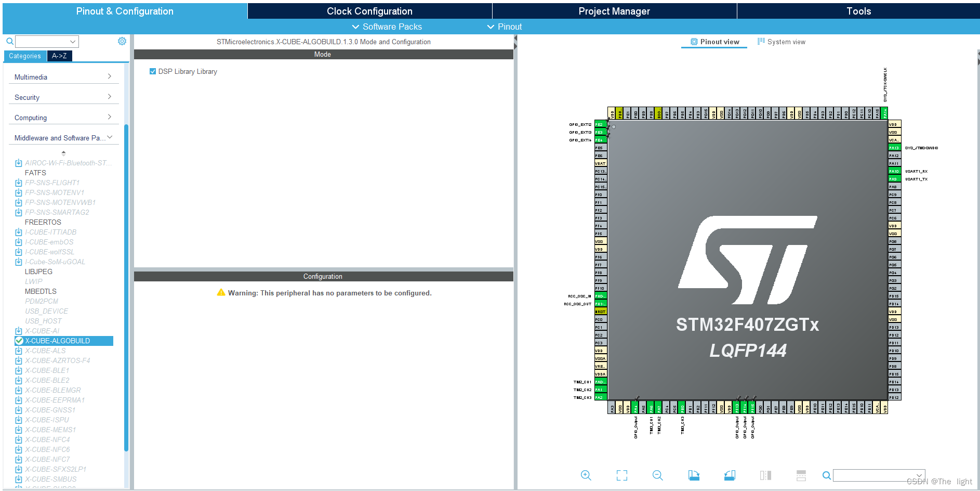Open the Software Packs dropdown
The width and height of the screenshot is (980, 491).
click(x=387, y=27)
